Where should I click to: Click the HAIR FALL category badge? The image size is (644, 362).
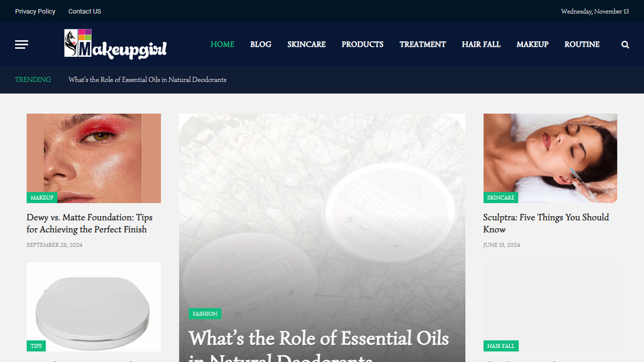pyautogui.click(x=501, y=346)
